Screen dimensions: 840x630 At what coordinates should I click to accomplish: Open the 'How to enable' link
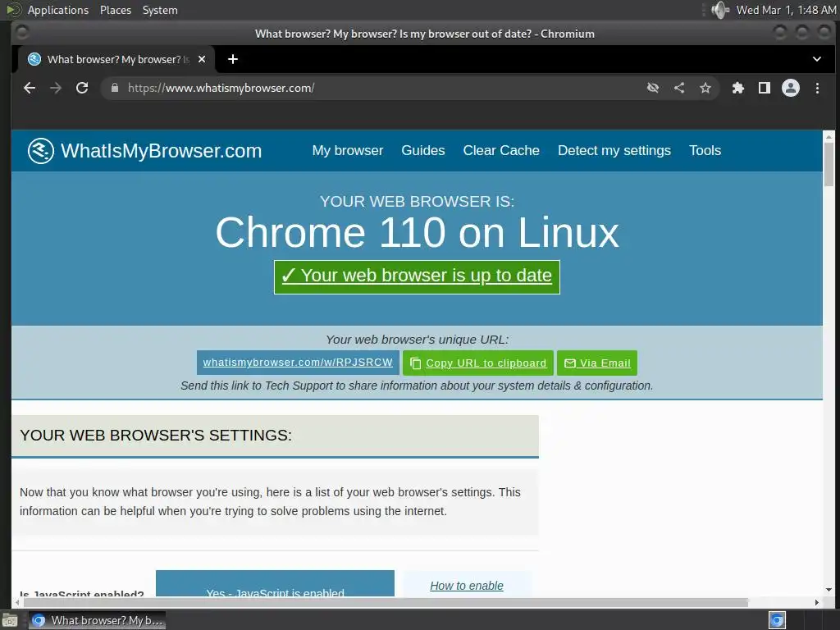tap(467, 586)
